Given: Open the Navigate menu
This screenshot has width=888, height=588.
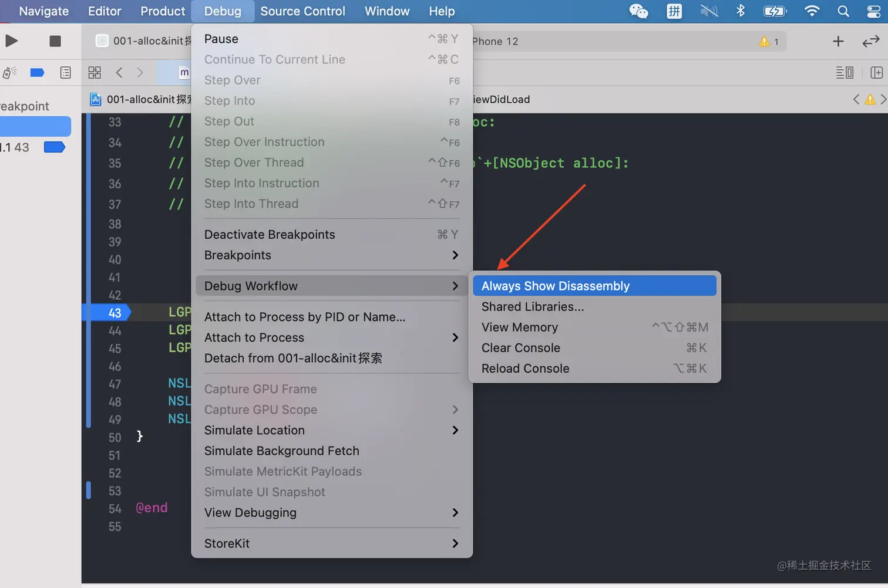Looking at the screenshot, I should coord(43,11).
